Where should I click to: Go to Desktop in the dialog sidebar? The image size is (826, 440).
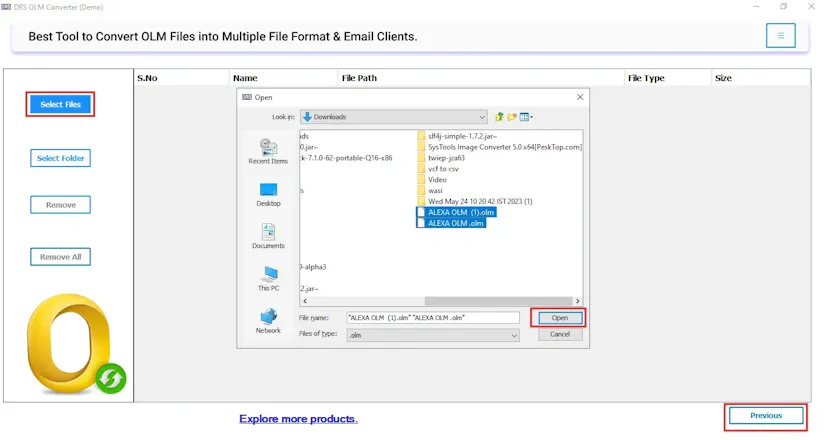point(268,194)
